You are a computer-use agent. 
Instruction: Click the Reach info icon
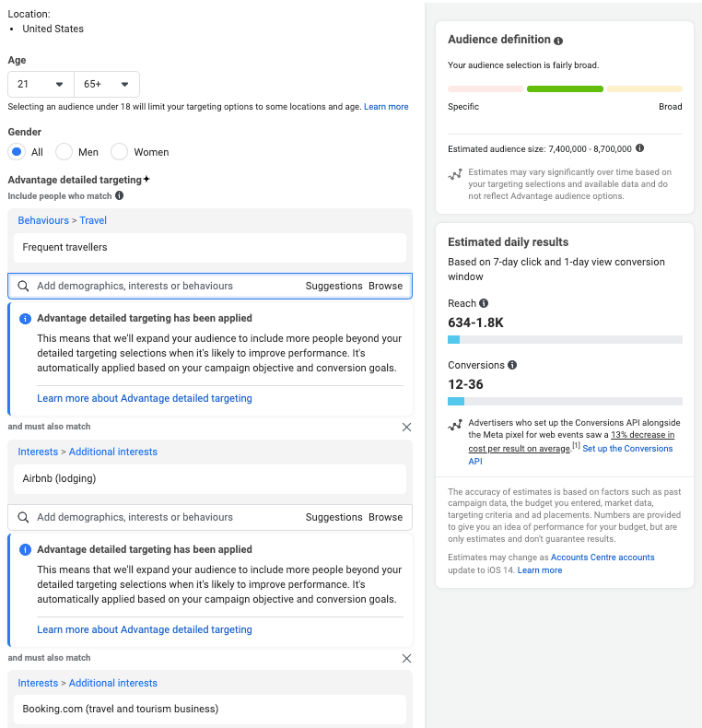485,303
